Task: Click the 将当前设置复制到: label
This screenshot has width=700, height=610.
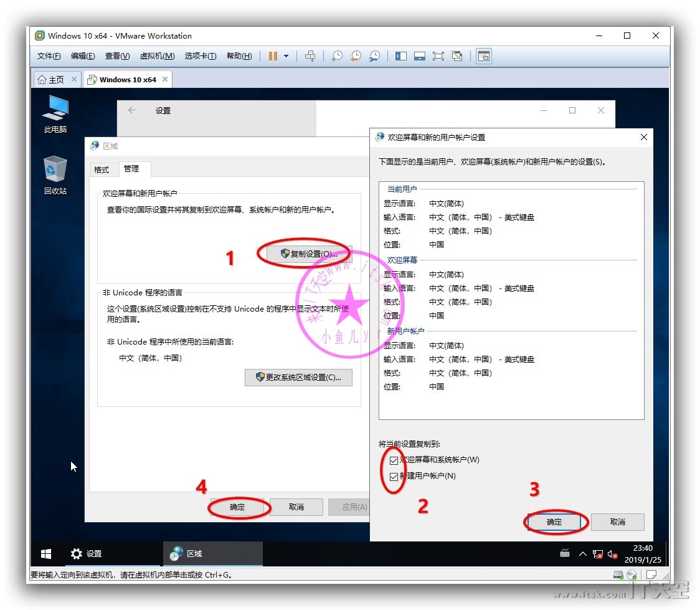Action: click(409, 444)
